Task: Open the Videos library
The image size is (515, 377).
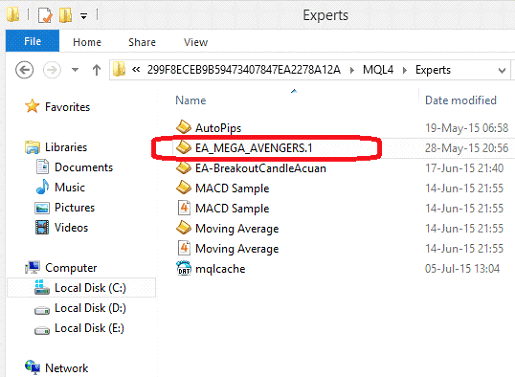Action: [x=71, y=228]
